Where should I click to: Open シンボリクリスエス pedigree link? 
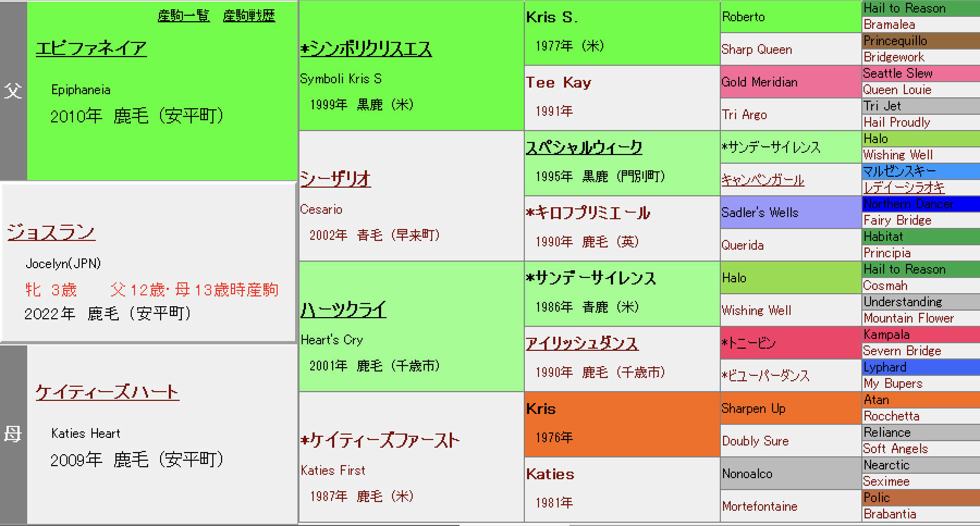coord(366,49)
